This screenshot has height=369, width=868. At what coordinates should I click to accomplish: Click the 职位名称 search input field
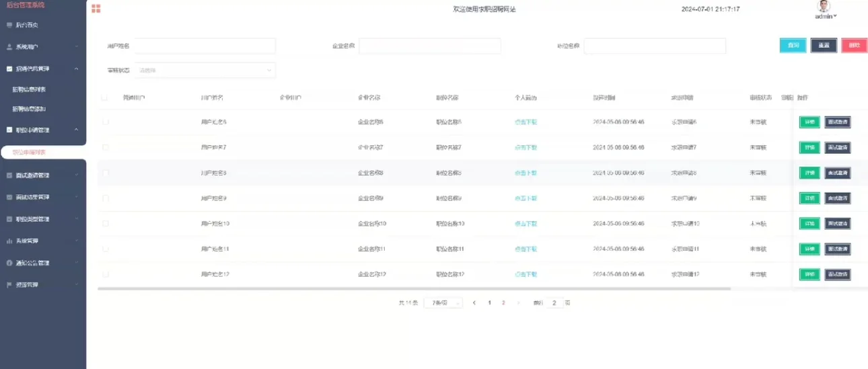point(655,46)
